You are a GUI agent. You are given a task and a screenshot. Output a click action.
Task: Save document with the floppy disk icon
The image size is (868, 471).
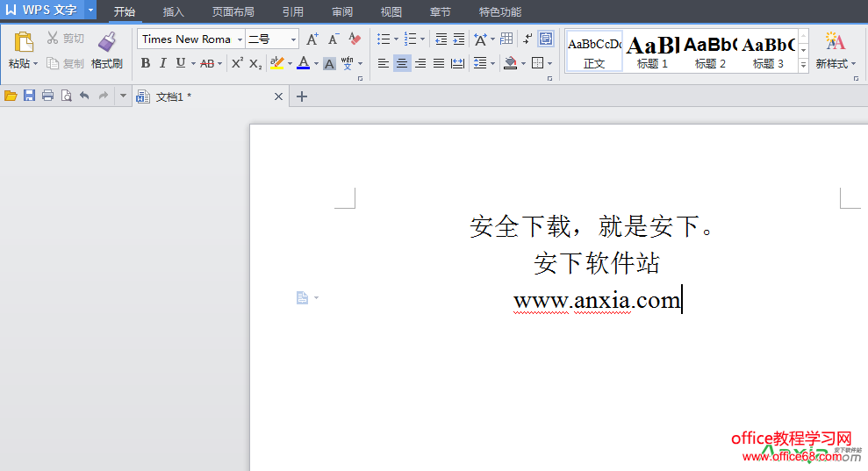[29, 96]
